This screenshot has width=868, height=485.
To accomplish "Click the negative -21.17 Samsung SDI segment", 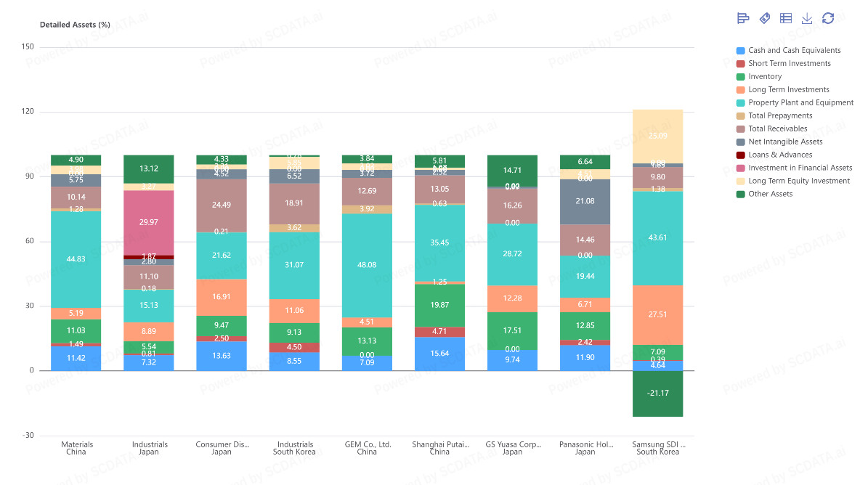I will (657, 394).
